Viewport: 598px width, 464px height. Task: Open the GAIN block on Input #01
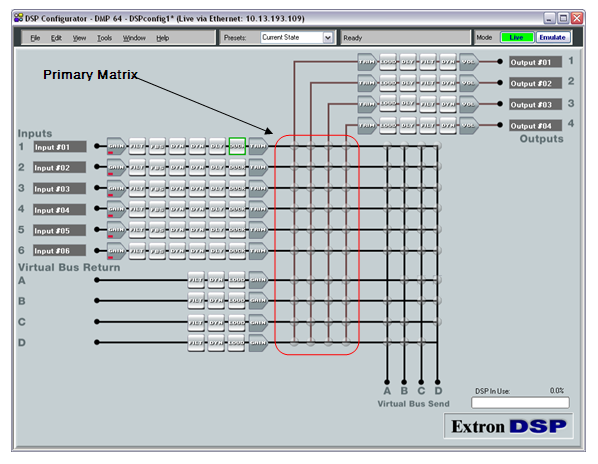(116, 146)
